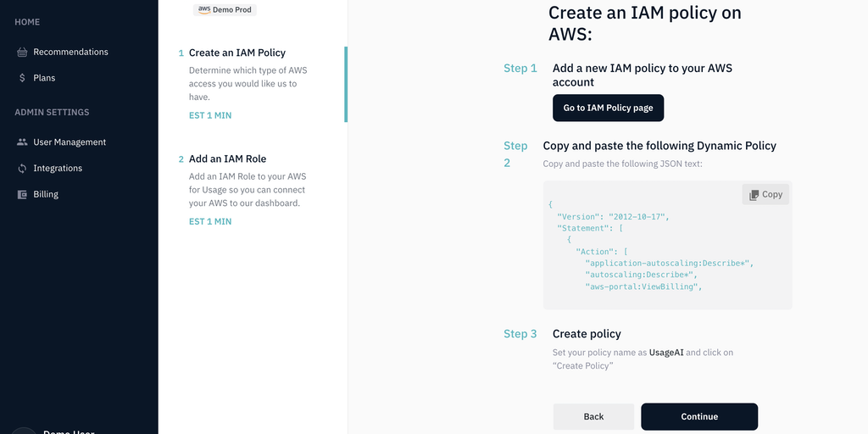
Task: Click the Back button
Action: click(x=593, y=416)
